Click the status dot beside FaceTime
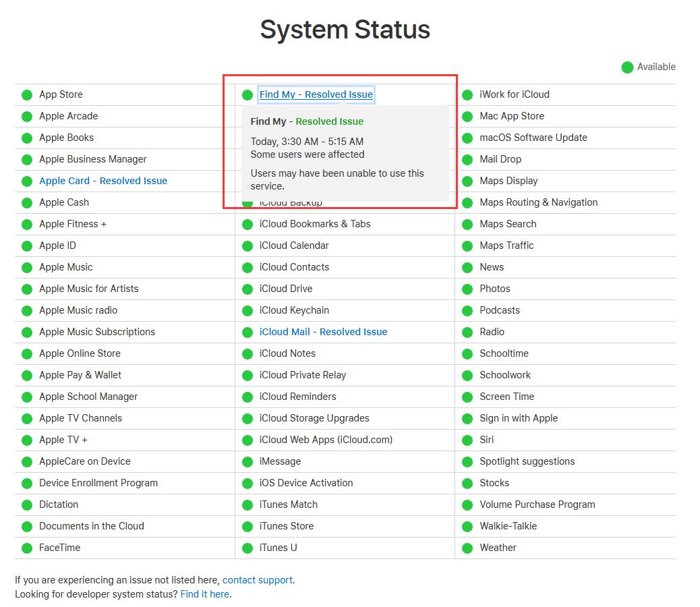 pyautogui.click(x=27, y=548)
